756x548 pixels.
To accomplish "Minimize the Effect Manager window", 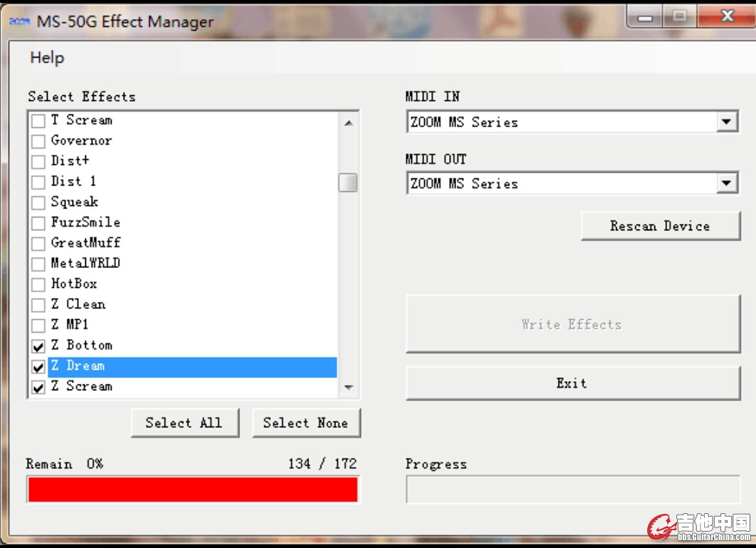I will (x=644, y=17).
